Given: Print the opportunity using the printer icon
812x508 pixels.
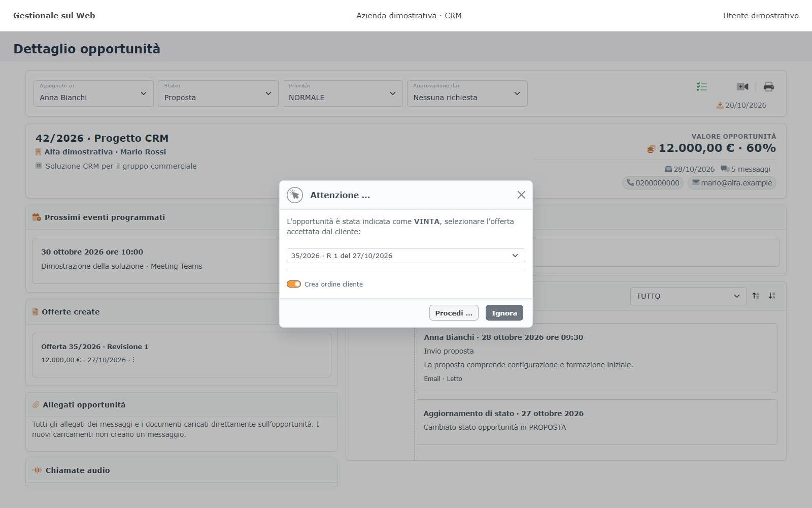Looking at the screenshot, I should (769, 87).
